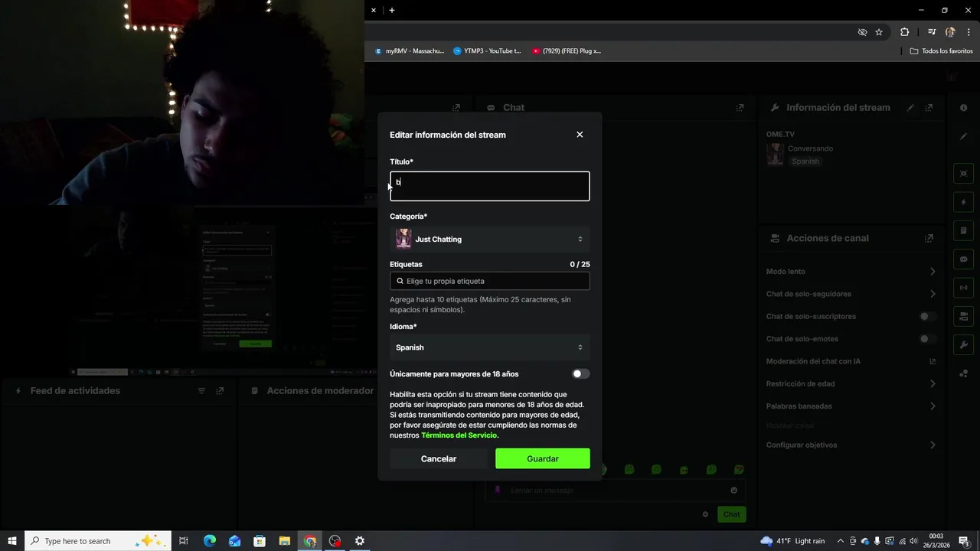The image size is (980, 551).
Task: Click the Type here to search box
Action: click(96, 541)
